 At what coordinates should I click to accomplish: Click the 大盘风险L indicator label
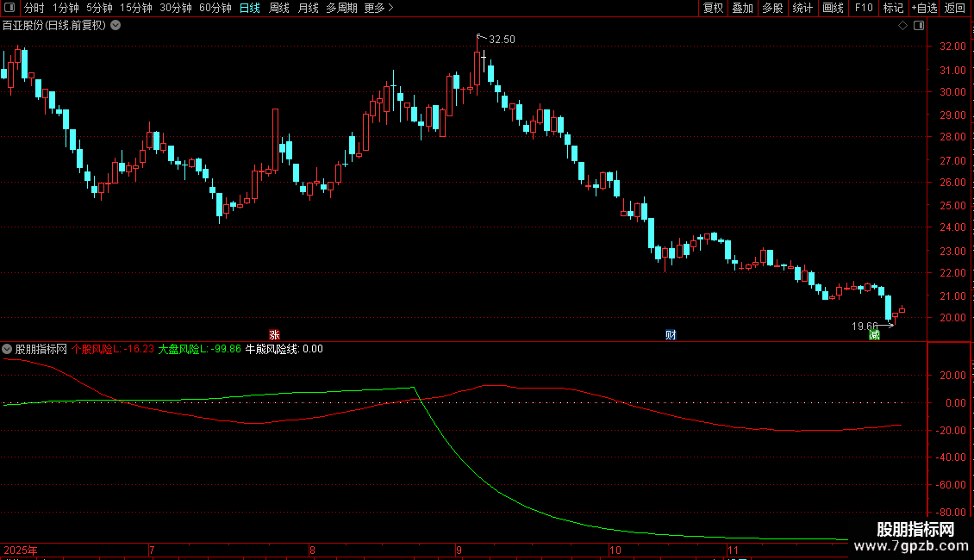tap(199, 349)
